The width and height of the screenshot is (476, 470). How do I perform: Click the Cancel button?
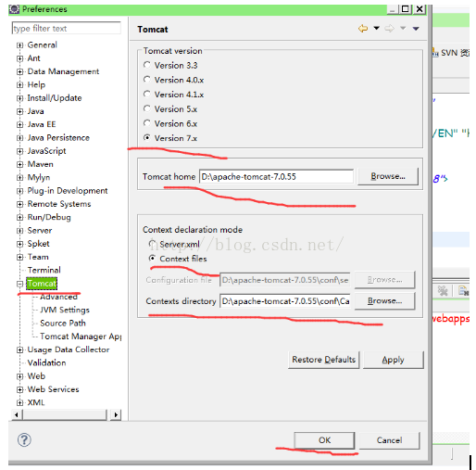tap(389, 440)
